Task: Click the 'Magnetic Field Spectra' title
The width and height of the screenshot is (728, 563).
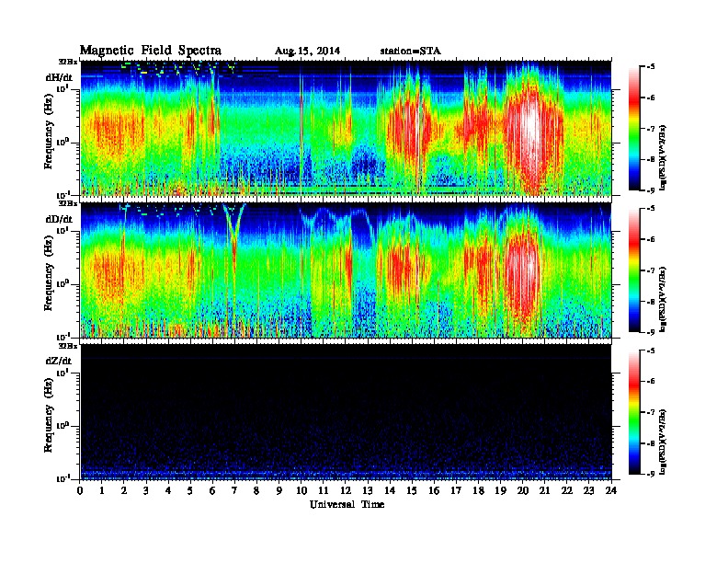Action: (x=151, y=51)
